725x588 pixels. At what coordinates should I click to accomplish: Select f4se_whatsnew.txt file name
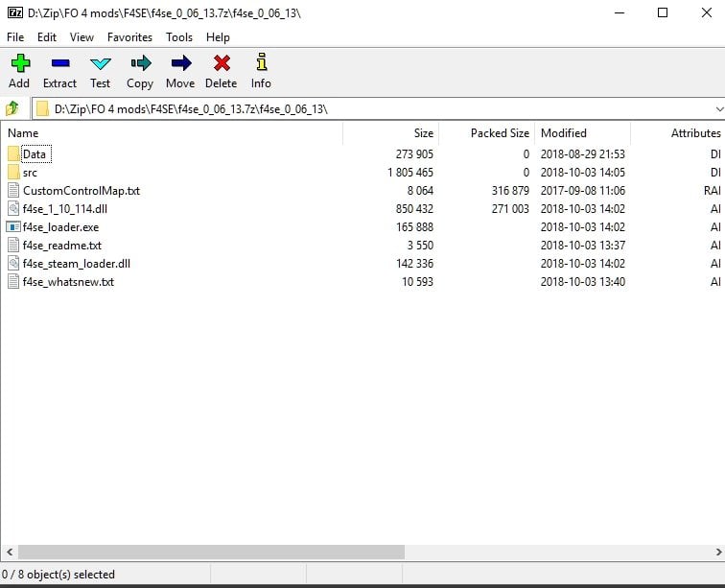68,282
